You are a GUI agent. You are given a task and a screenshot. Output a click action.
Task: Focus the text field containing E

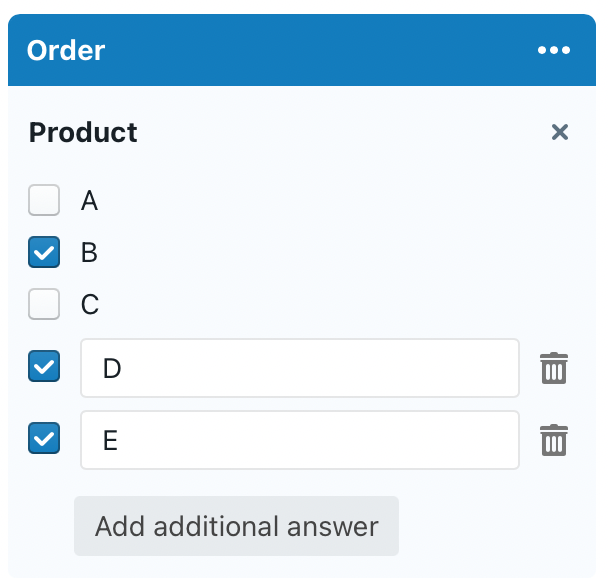[300, 440]
